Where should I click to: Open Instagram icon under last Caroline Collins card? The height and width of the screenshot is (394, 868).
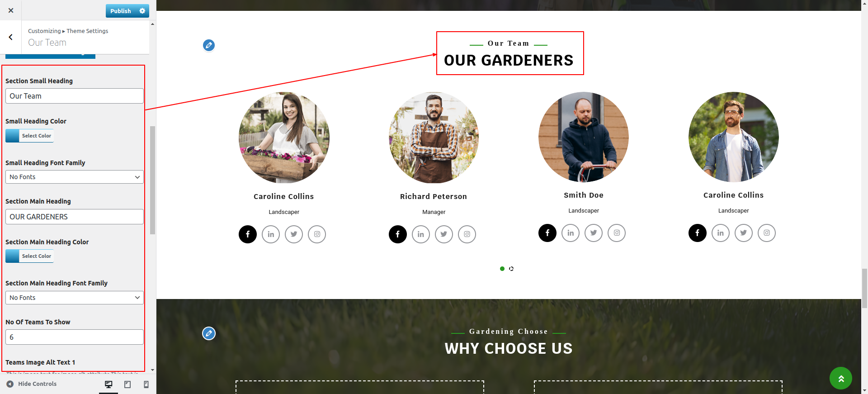tap(767, 233)
